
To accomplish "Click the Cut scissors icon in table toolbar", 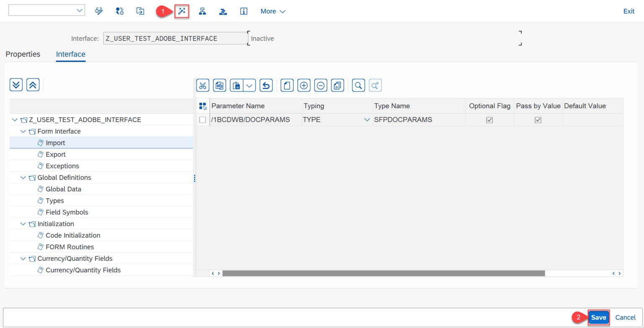I will coord(203,85).
